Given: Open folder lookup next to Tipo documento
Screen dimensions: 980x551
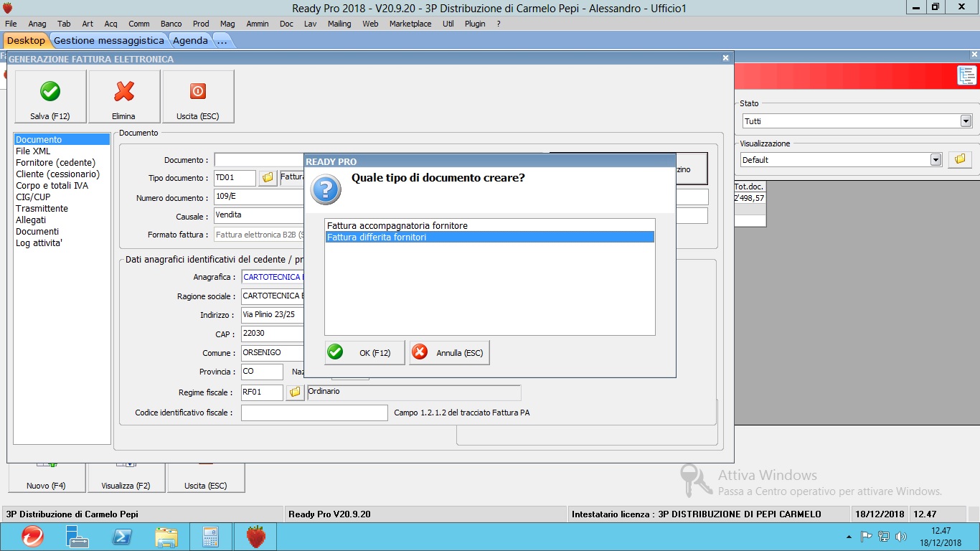Looking at the screenshot, I should pos(268,177).
